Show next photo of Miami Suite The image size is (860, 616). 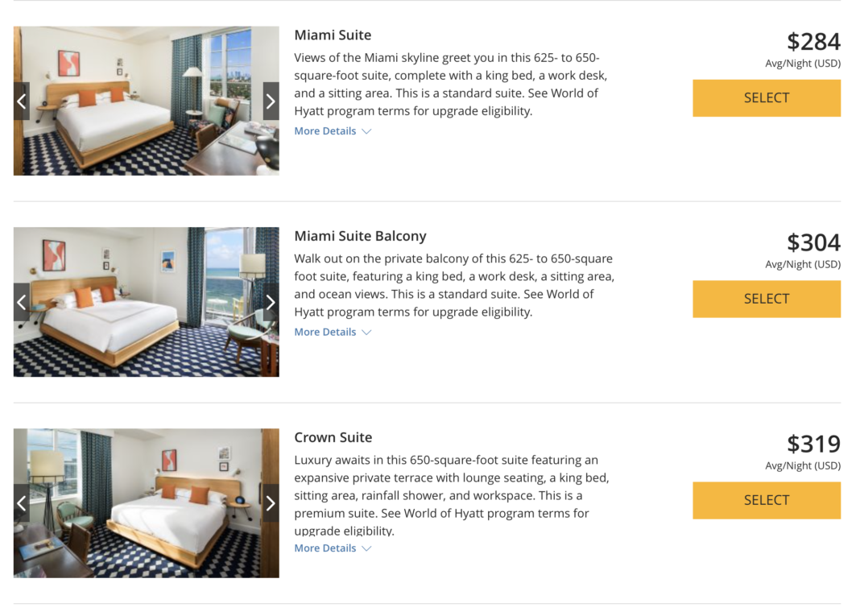coord(271,101)
